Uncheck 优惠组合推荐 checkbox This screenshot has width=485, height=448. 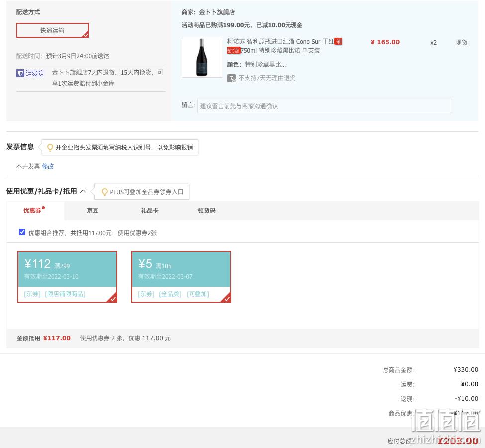22,232
